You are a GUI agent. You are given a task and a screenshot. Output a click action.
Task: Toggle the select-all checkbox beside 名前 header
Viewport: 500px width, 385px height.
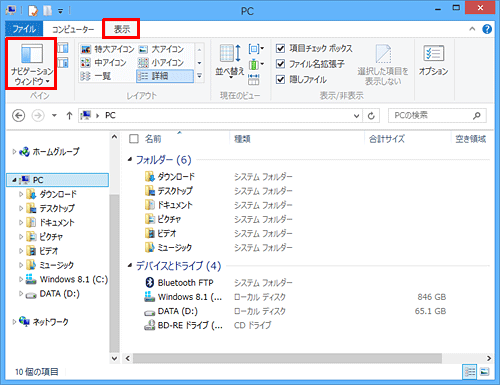[134, 139]
